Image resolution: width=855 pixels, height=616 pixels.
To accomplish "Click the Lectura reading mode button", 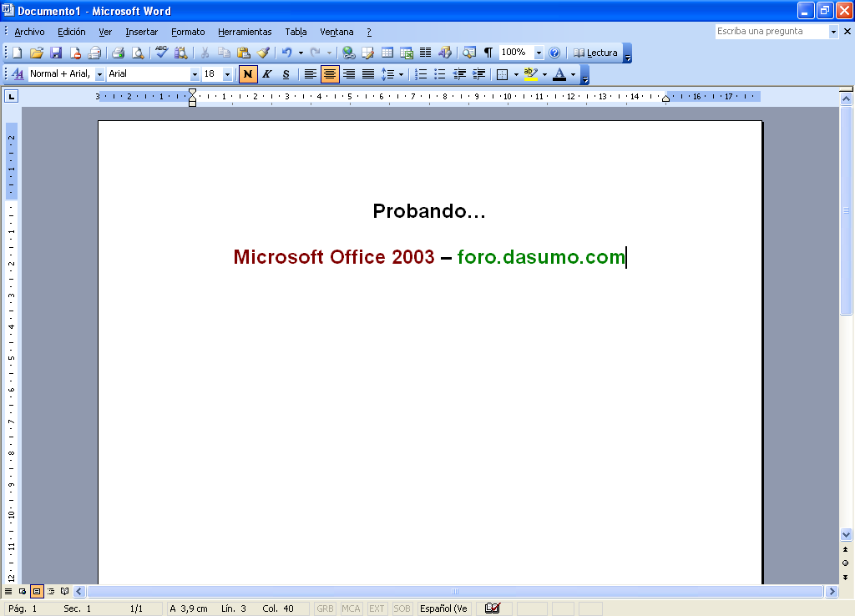I will pyautogui.click(x=595, y=53).
